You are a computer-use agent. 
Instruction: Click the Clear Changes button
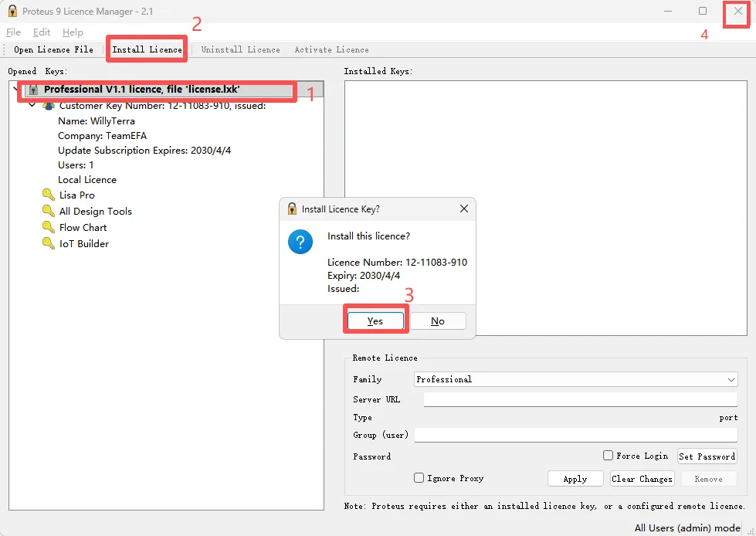click(x=642, y=479)
